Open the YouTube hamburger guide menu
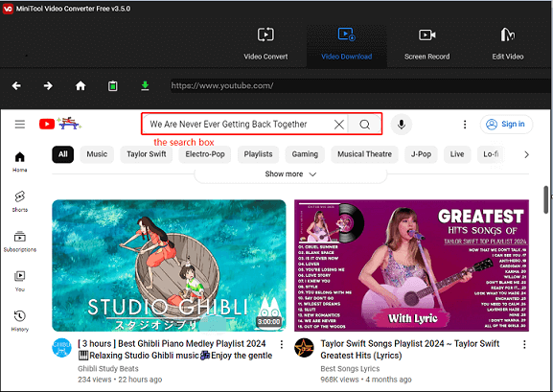 (x=20, y=125)
